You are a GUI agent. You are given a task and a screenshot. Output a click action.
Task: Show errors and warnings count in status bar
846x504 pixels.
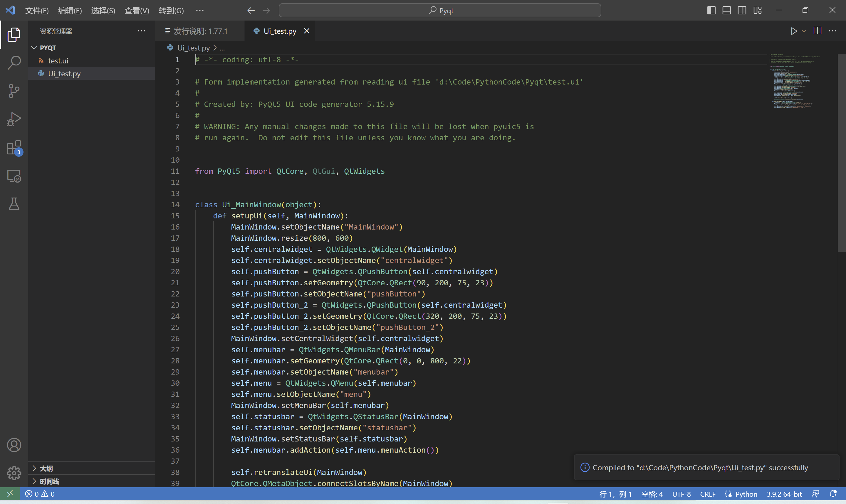pyautogui.click(x=40, y=494)
